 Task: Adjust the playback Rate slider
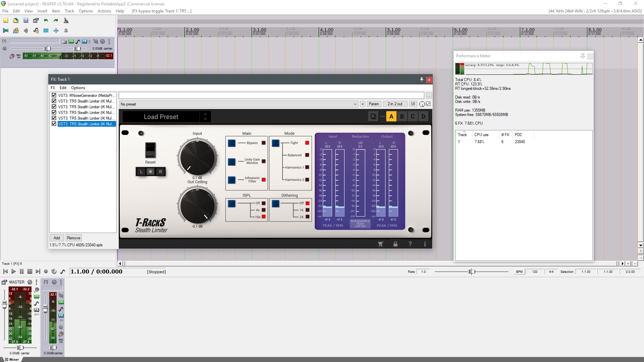coord(471,271)
